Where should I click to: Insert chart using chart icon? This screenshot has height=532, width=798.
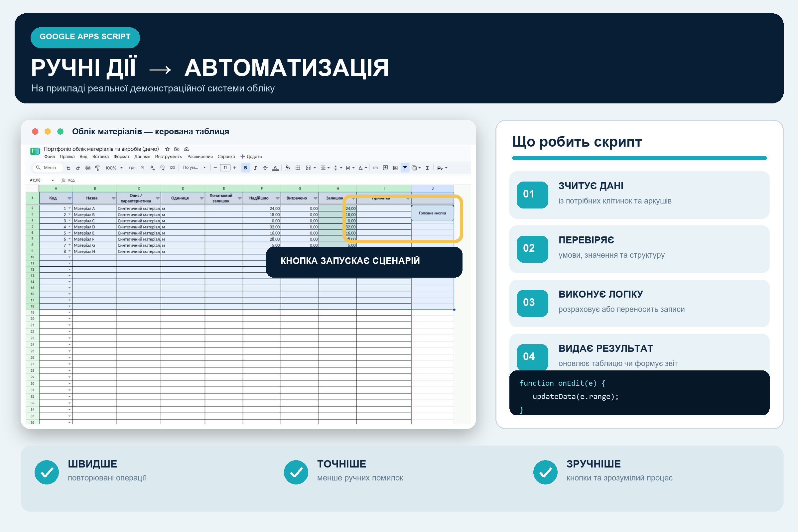pos(395,168)
